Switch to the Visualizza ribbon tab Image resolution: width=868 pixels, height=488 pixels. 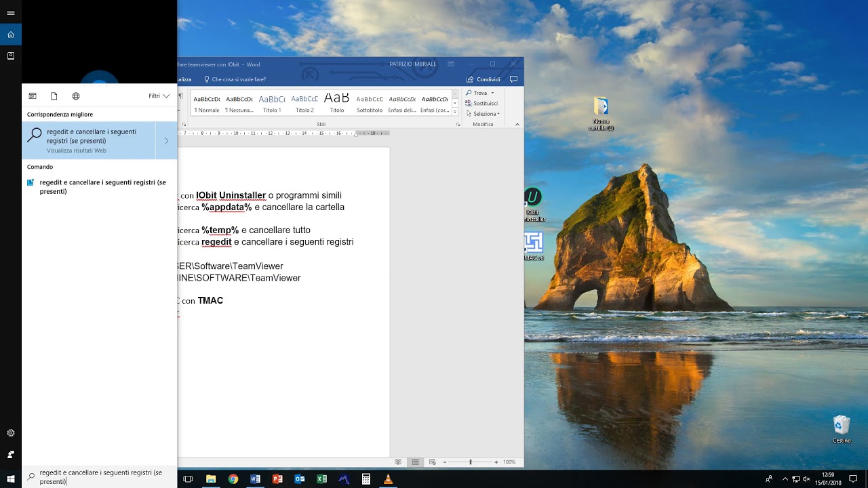(184, 79)
